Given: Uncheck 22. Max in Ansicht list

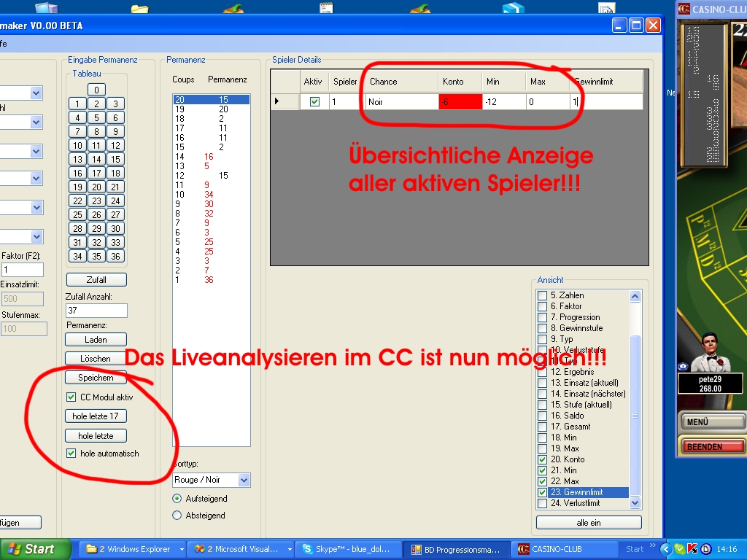Looking at the screenshot, I should tap(542, 481).
